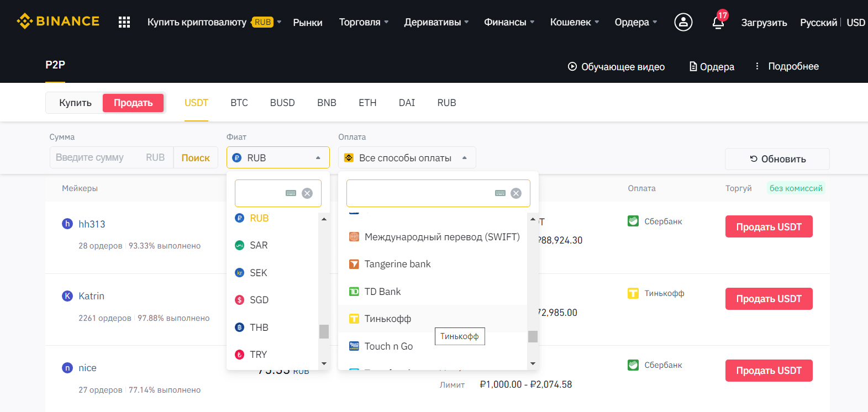Viewport: 868px width, 412px height.
Task: Click payment list scrollbar thumb
Action: 533,336
